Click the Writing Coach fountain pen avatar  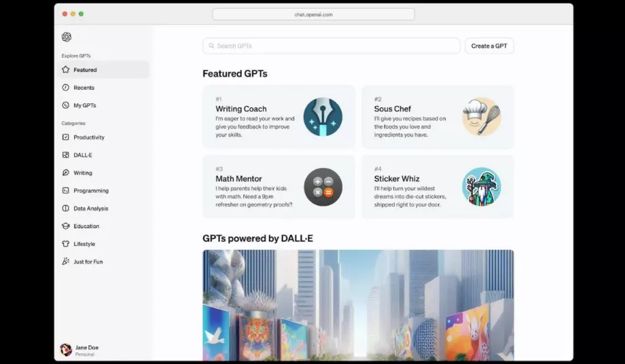323,117
